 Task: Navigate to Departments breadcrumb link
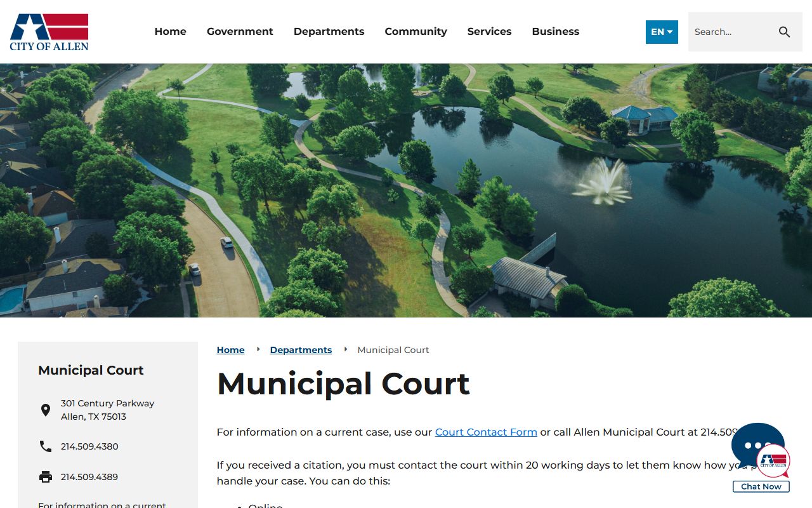pos(301,350)
